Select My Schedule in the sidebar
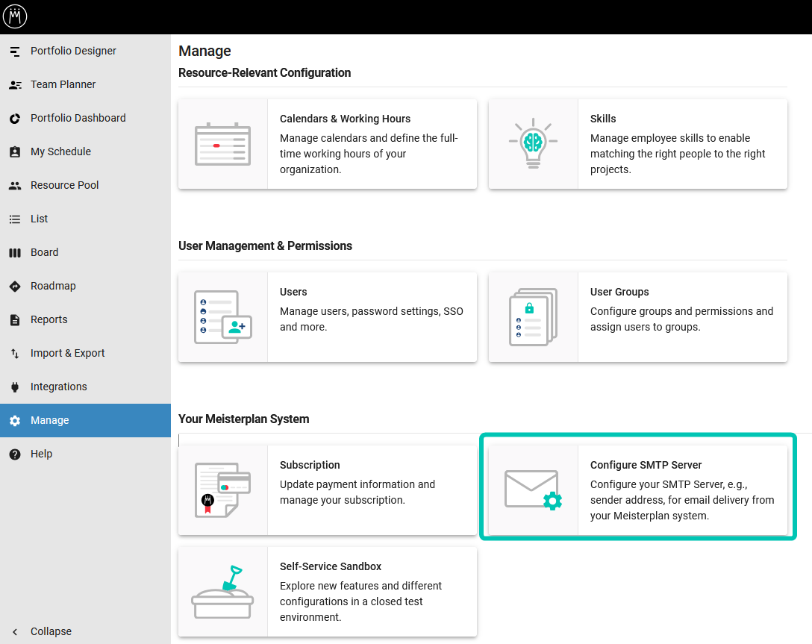The width and height of the screenshot is (812, 644). [60, 151]
